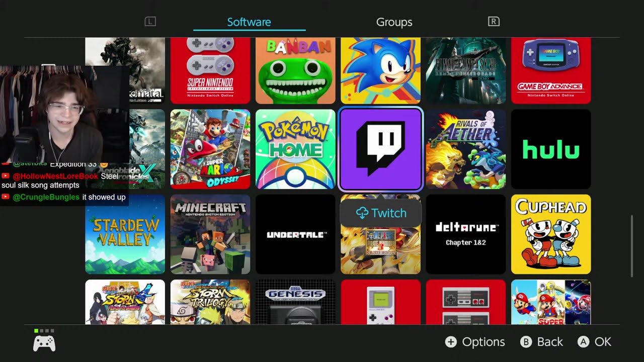
Task: Select Rivals of Aether
Action: pos(466,149)
